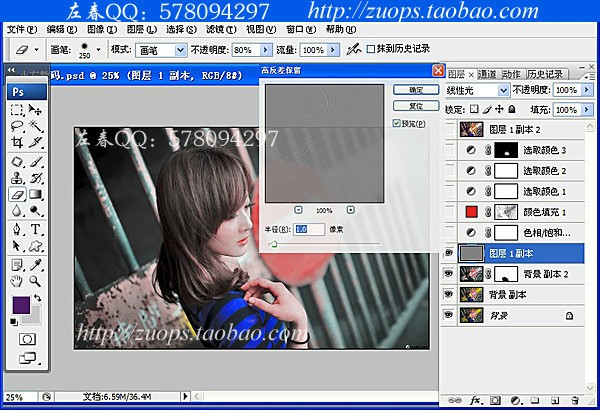
Task: Select the Type tool
Action: (x=36, y=229)
